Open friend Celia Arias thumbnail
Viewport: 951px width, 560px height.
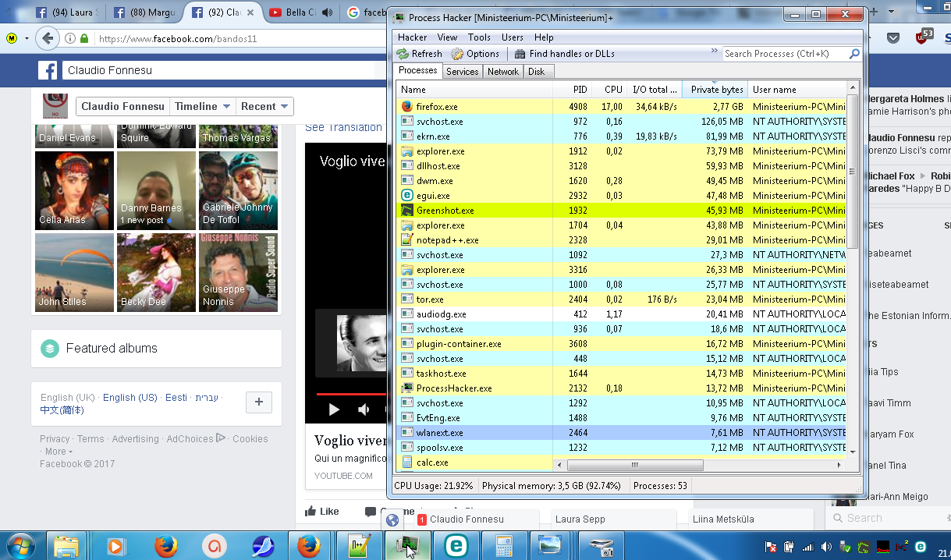click(74, 190)
